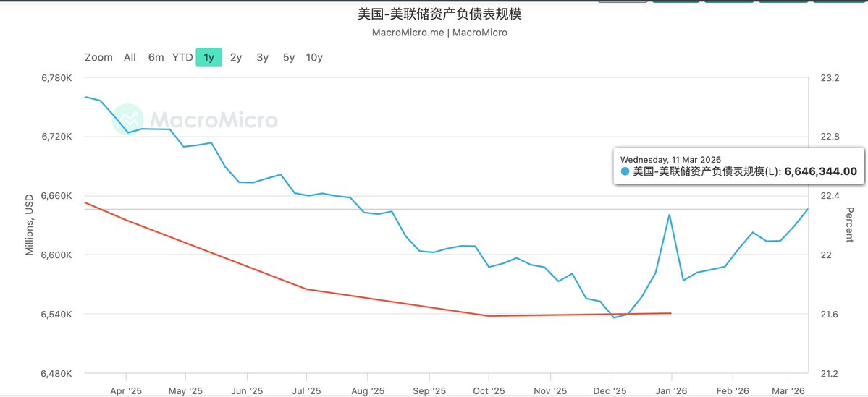The width and height of the screenshot is (868, 397).
Task: Click the Percent axis title
Action: pos(849,224)
